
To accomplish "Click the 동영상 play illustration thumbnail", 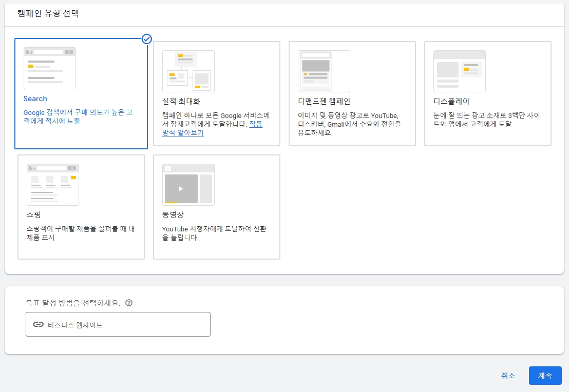I will coord(188,185).
